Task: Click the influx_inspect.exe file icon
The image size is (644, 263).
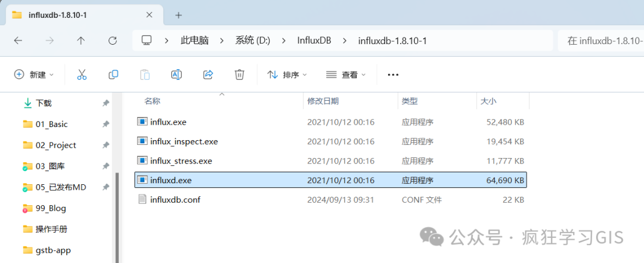Action: [x=142, y=141]
